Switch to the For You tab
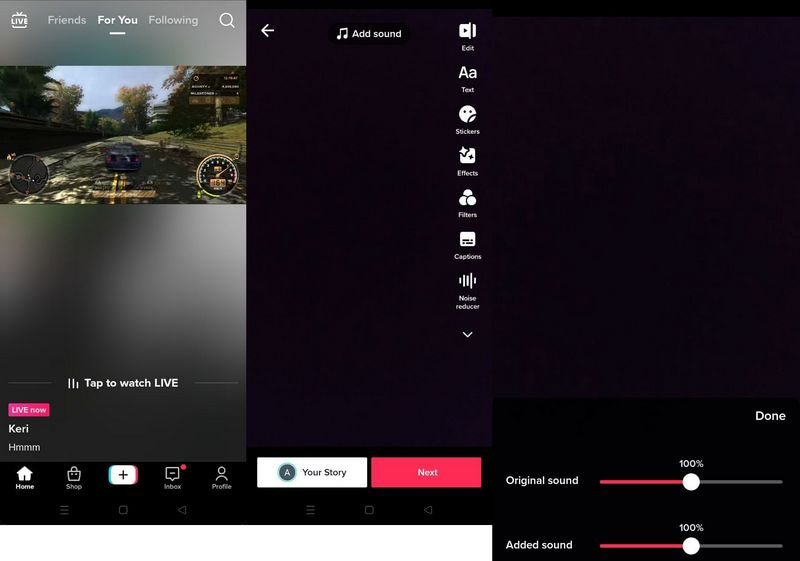Viewport: 800px width, 561px height. pos(117,20)
